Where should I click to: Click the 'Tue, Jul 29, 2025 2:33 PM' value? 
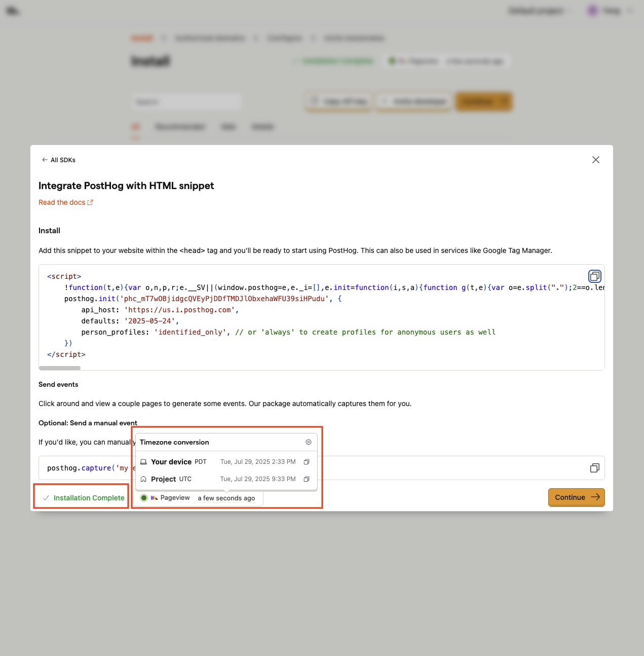[x=258, y=462]
